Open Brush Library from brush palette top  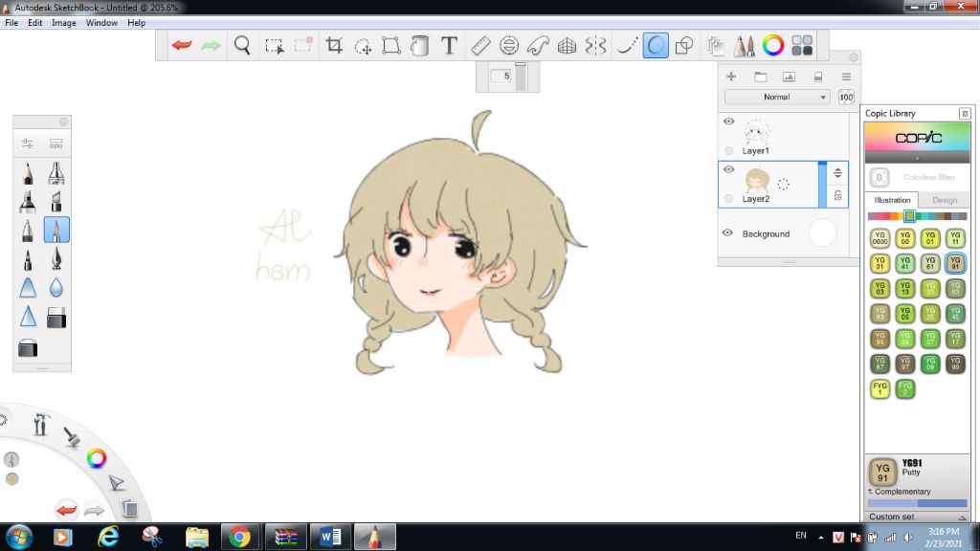(56, 143)
